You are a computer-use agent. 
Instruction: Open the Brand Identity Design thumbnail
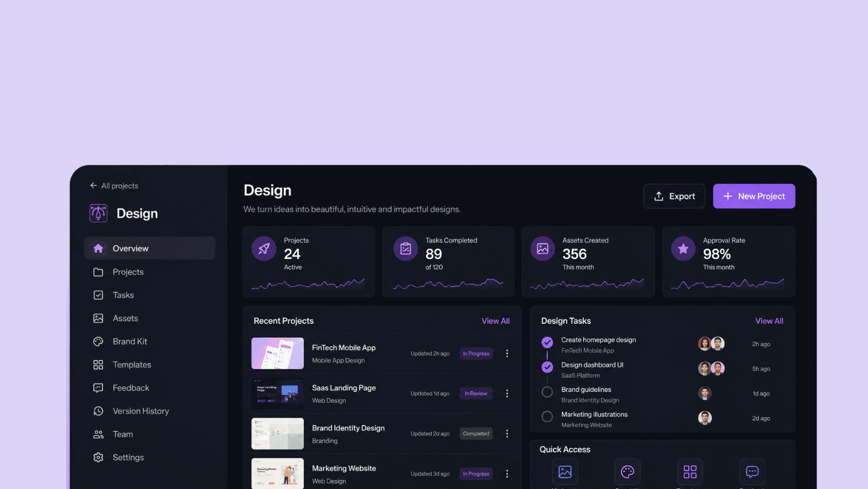278,433
